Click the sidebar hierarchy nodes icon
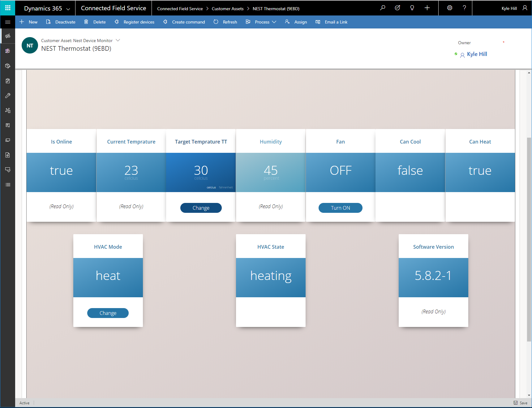The height and width of the screenshot is (408, 532). click(x=8, y=110)
